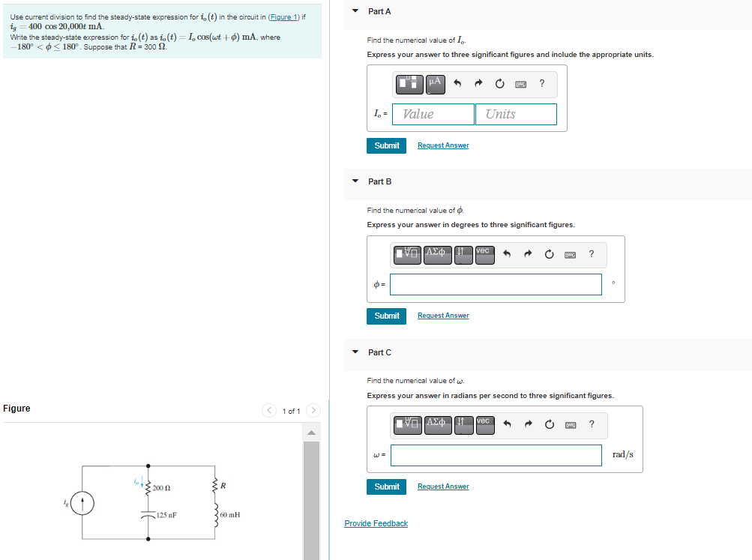Click the Units input field in Part A
Image resolution: width=752 pixels, height=560 pixels.
point(516,114)
